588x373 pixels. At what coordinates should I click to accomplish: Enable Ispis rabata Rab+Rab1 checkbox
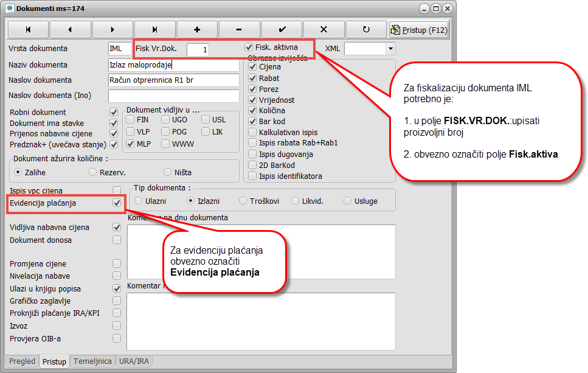(x=252, y=142)
